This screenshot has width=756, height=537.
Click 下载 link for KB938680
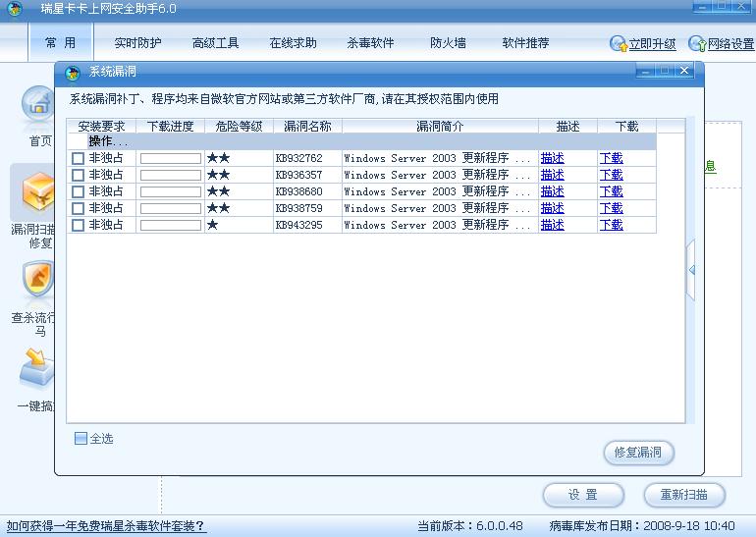pos(612,191)
